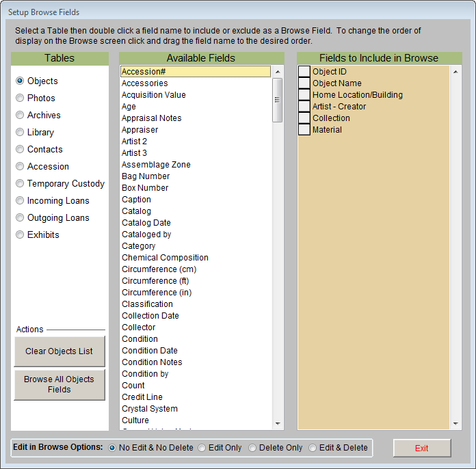Choose the Archives table option
Viewport: 476px width, 469px height.
point(21,116)
